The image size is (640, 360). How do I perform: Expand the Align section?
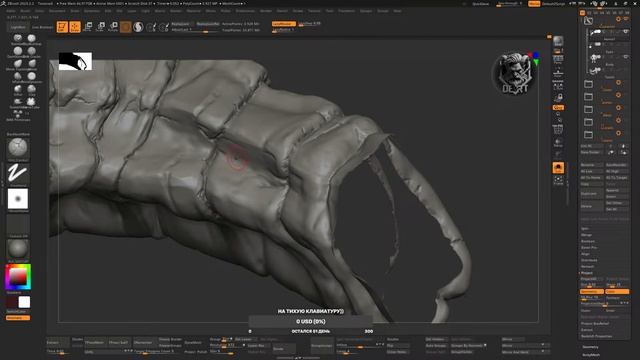[585, 254]
